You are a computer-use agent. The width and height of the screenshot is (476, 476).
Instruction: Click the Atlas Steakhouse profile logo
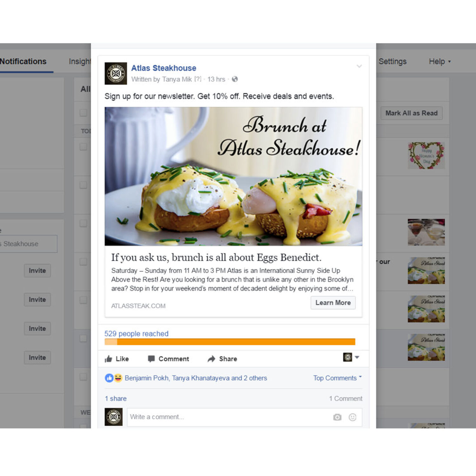116,73
